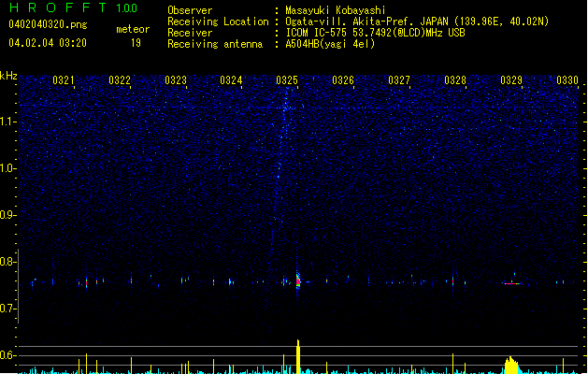Click the tallest yellow power peak at 0325
This screenshot has width=588, height=374.
pos(298,356)
